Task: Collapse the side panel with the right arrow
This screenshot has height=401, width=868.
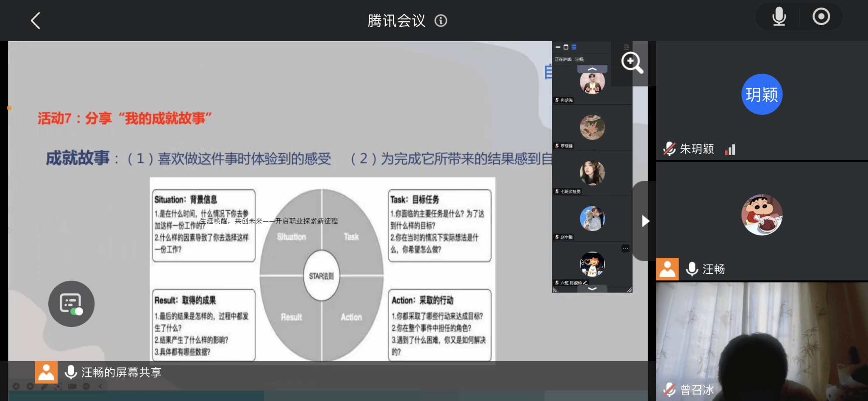Action: point(645,221)
